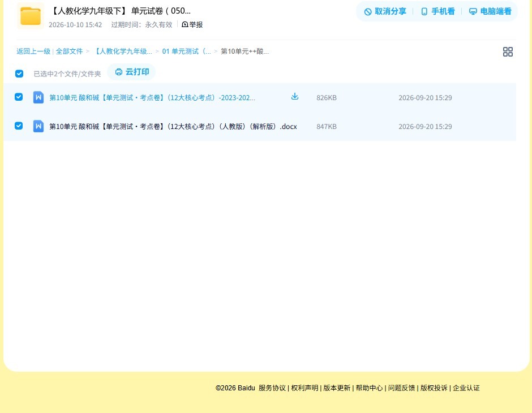Screen dimensions: 532x413
Task: Open the (人教版)(解析版).docx file
Action: coord(173,127)
